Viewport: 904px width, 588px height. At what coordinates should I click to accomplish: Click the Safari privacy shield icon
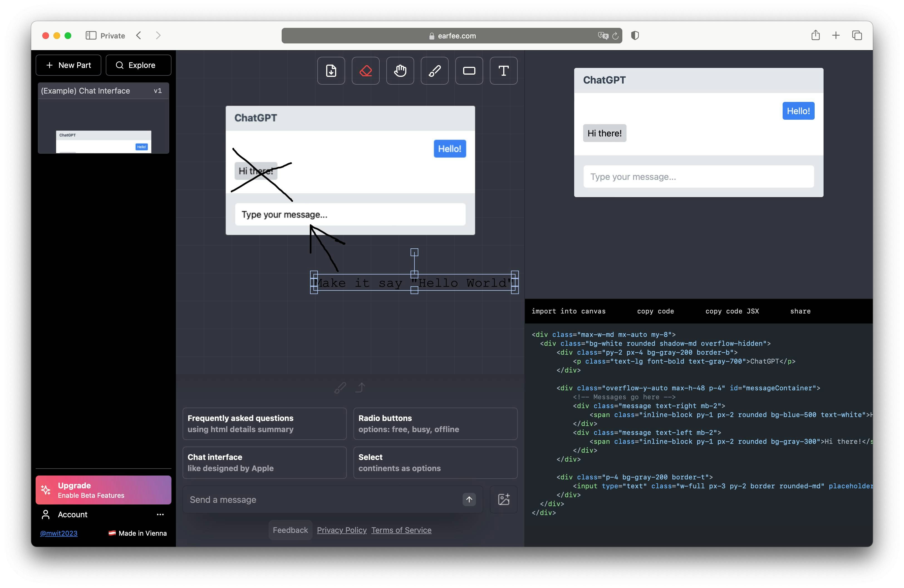tap(635, 36)
